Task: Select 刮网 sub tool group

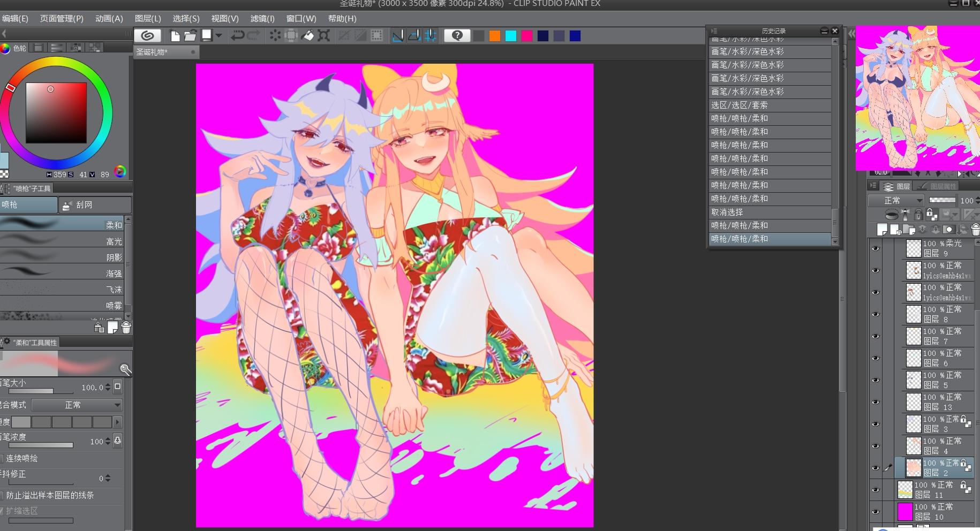Action: click(x=95, y=204)
